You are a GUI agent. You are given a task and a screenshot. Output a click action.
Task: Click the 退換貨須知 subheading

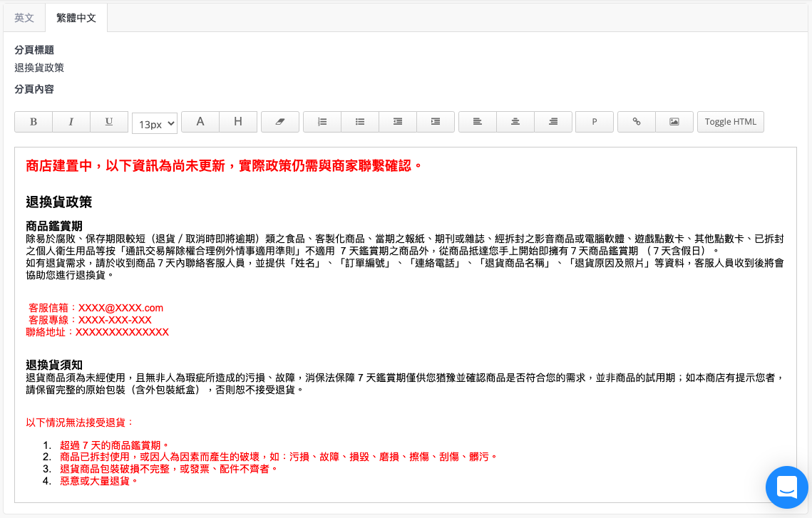tap(54, 365)
